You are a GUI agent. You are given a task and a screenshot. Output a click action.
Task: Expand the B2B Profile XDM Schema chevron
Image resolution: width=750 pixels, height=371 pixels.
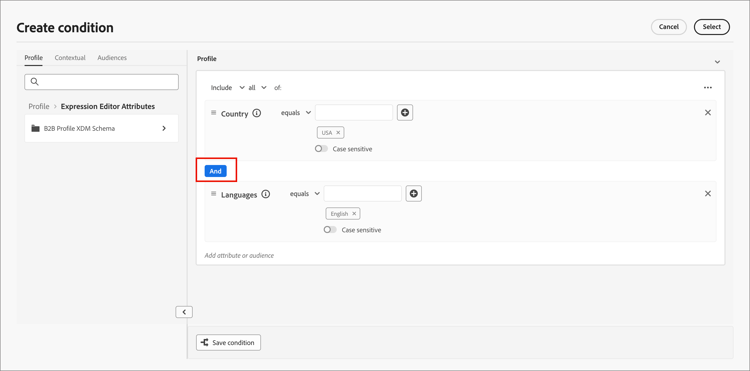[164, 128]
